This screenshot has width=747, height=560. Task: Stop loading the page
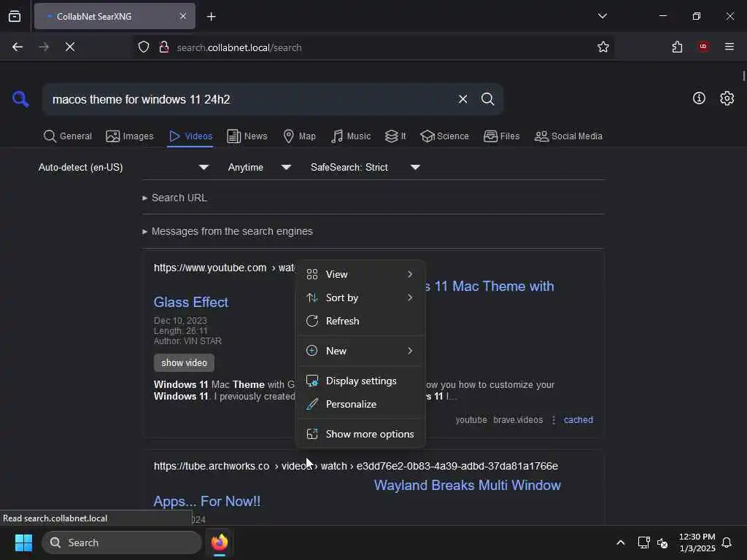tap(70, 47)
